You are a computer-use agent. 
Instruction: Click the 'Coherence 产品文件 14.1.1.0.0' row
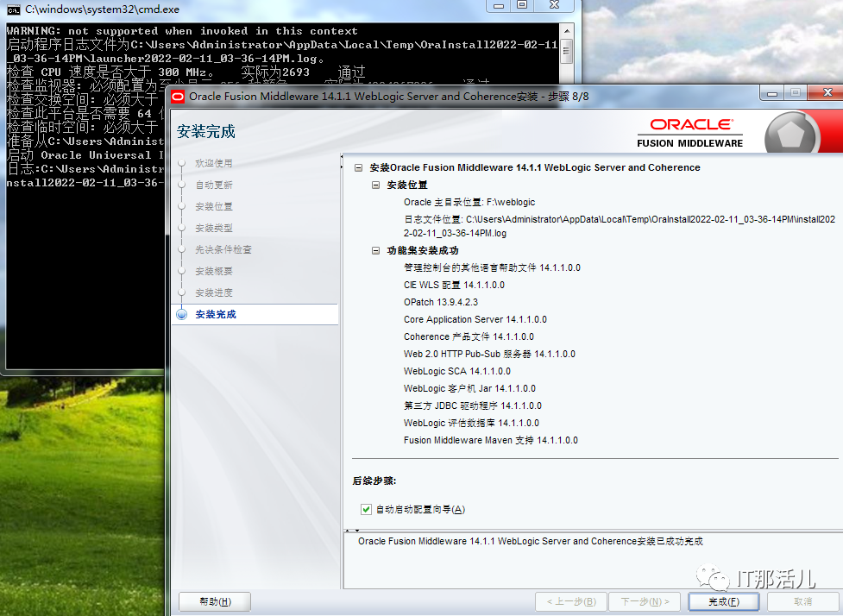[469, 336]
